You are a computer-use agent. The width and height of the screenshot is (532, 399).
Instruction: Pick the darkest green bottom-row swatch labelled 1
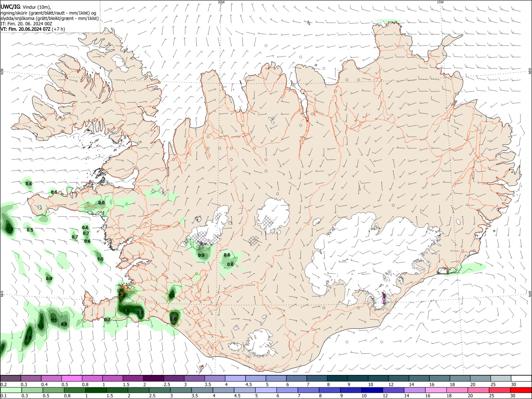coord(96,390)
